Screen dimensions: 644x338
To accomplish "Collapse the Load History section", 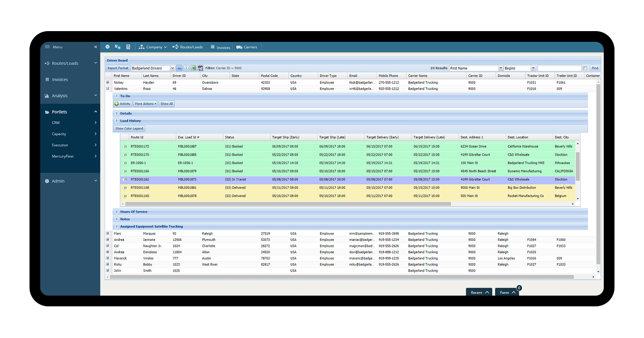I will click(x=116, y=121).
